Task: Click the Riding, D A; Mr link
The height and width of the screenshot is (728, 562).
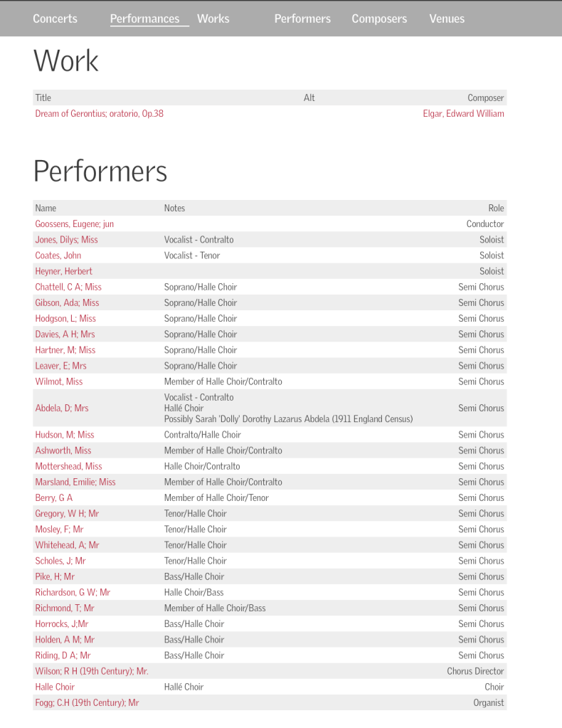Action: [x=63, y=655]
